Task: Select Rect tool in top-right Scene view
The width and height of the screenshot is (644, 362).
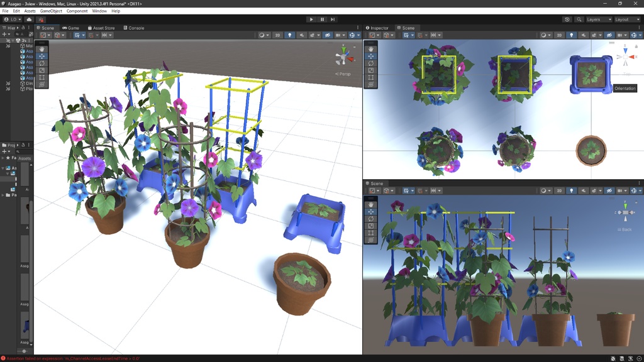Action: 371,77
